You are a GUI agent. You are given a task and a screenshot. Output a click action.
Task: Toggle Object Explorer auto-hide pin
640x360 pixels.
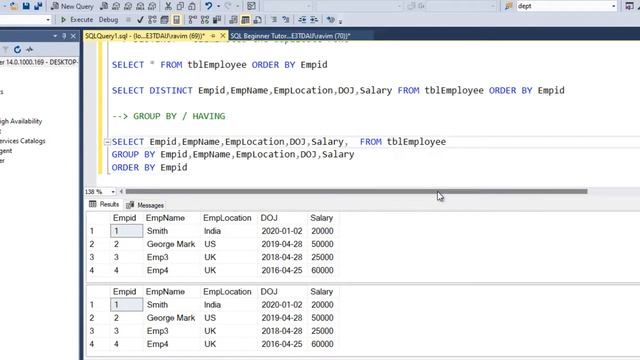point(64,36)
